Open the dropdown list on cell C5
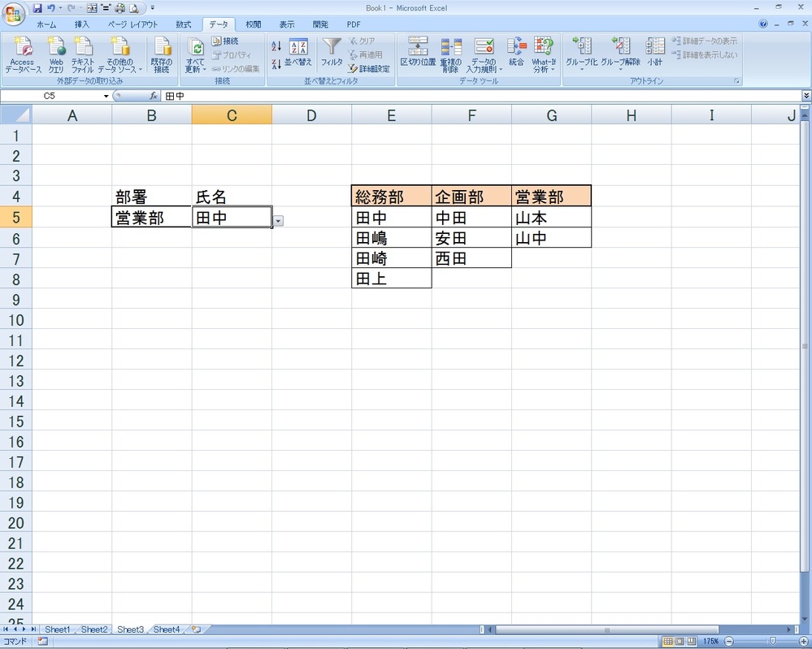812x649 pixels. pos(277,220)
